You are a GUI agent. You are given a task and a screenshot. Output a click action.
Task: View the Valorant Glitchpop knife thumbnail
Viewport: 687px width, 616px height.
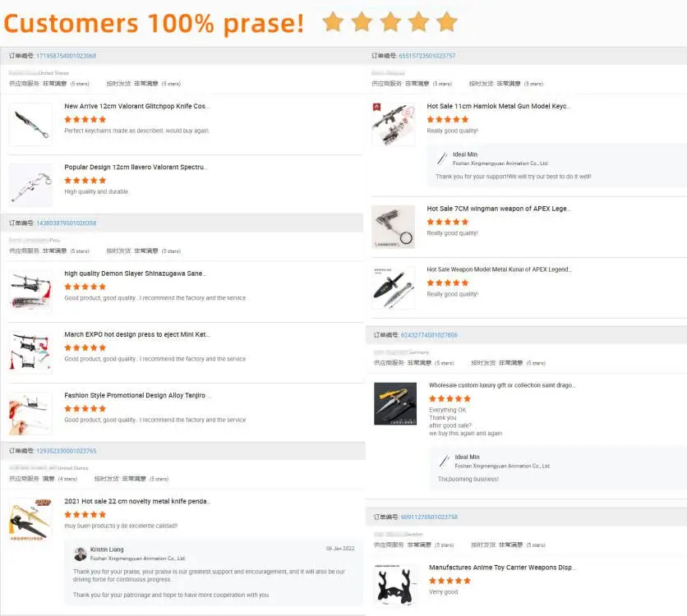[30, 124]
